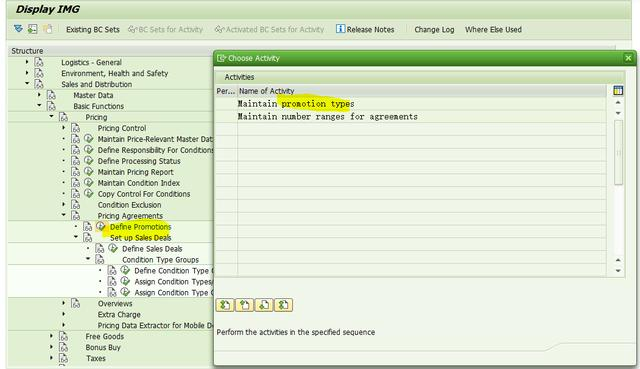Execute Define Responsibility For Conditions activity icon

click(89, 149)
